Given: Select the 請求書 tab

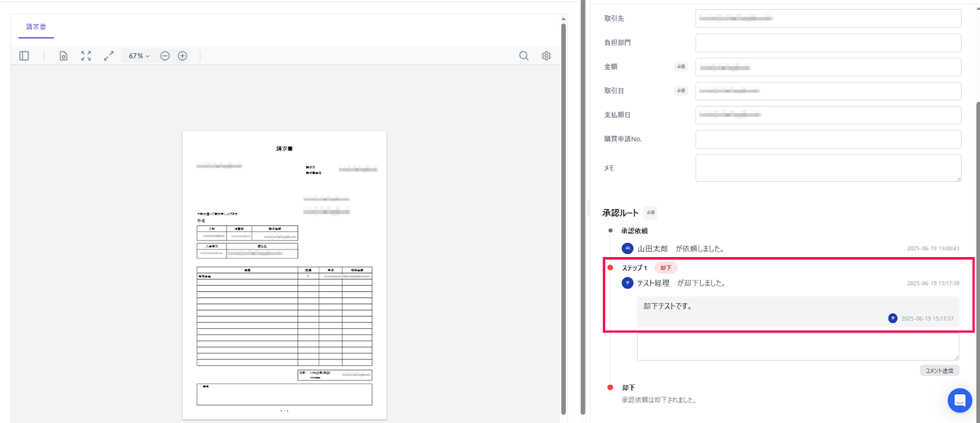Looking at the screenshot, I should 36,27.
